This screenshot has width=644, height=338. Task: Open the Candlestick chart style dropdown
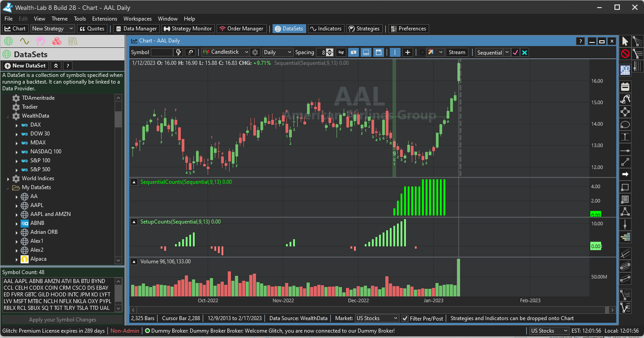pos(226,52)
